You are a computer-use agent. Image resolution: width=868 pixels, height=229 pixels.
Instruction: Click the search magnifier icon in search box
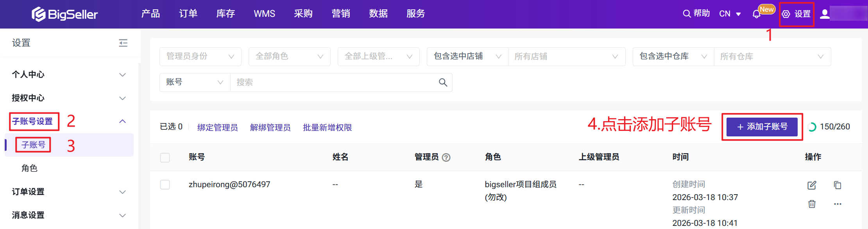(x=442, y=82)
